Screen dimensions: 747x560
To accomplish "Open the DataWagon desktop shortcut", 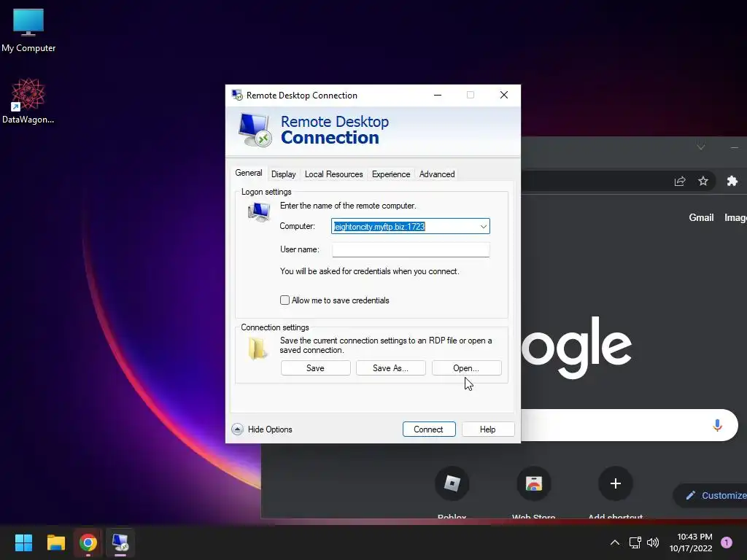I will [28, 101].
